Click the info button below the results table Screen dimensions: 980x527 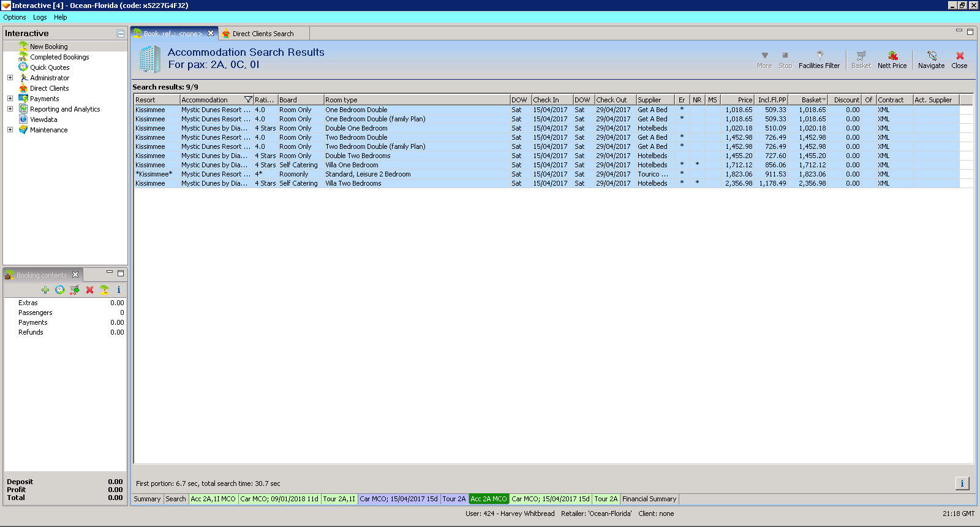[x=962, y=483]
